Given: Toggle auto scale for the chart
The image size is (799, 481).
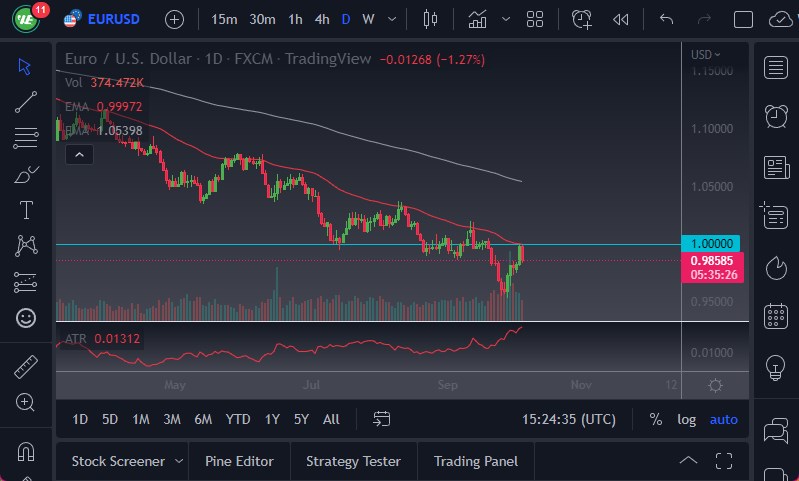Looking at the screenshot, I should tap(723, 419).
